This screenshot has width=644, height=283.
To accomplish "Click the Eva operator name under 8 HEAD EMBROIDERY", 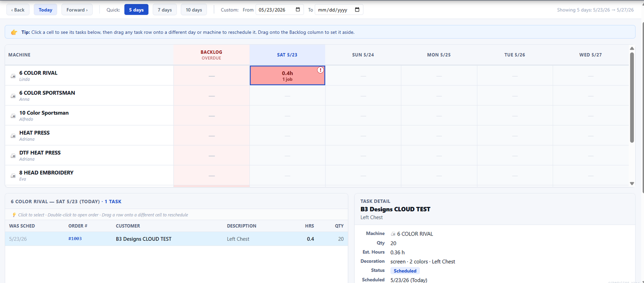I will [x=23, y=179].
